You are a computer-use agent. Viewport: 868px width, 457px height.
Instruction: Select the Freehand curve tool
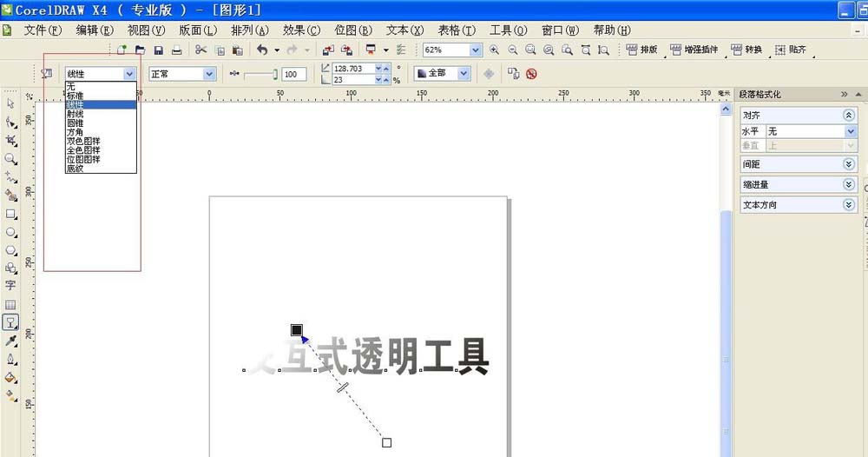[x=10, y=177]
